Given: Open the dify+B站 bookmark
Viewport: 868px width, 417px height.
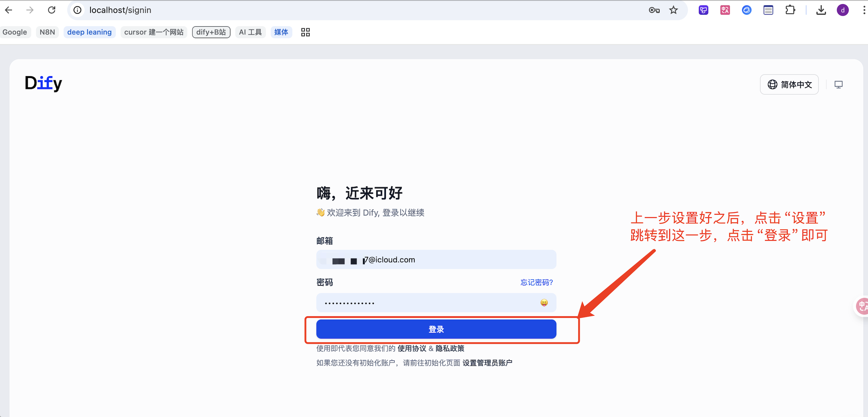Looking at the screenshot, I should pos(211,32).
